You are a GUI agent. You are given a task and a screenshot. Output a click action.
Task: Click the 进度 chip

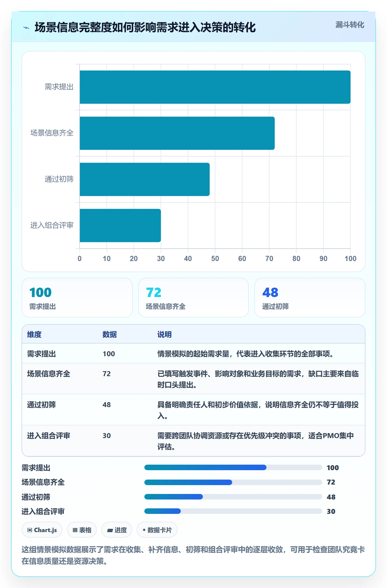tap(117, 530)
